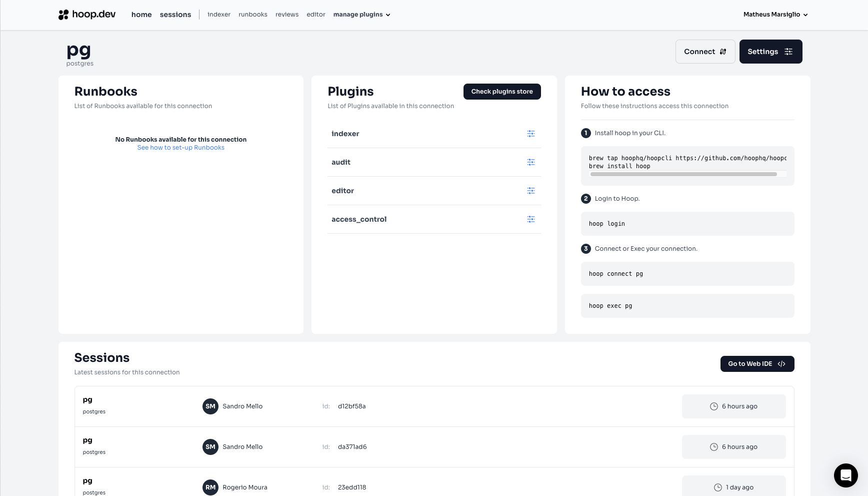Expand the manage plugins dropdown

[x=361, y=15]
